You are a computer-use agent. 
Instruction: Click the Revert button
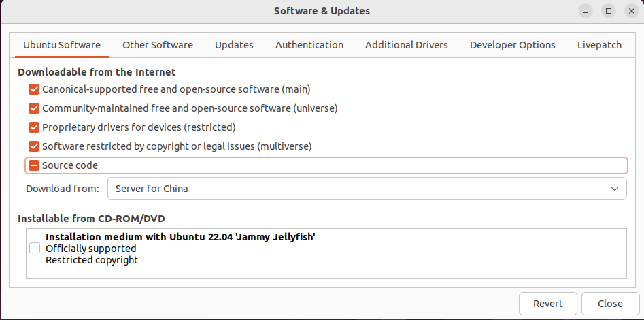(547, 304)
